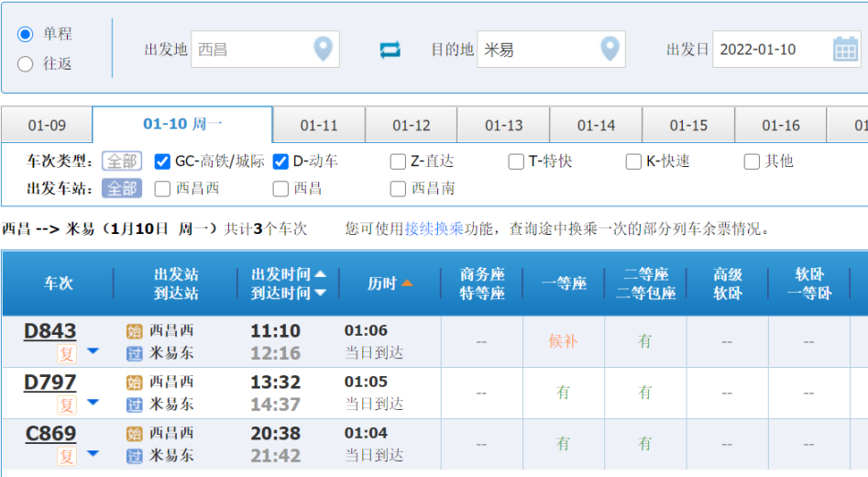Click the 复 icon under train C869
The image size is (868, 477).
point(66,456)
